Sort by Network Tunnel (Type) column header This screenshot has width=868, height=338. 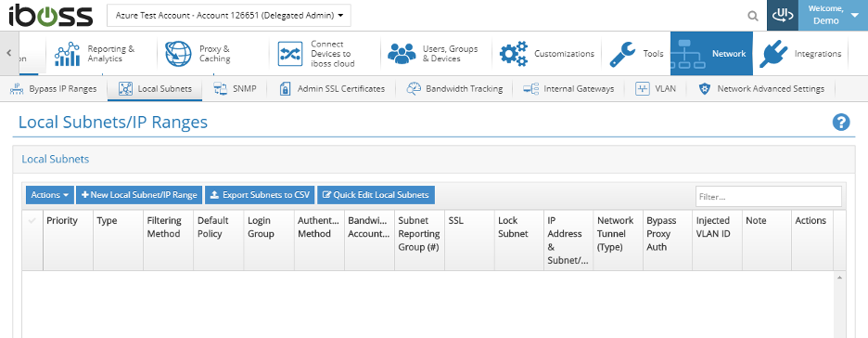(618, 240)
